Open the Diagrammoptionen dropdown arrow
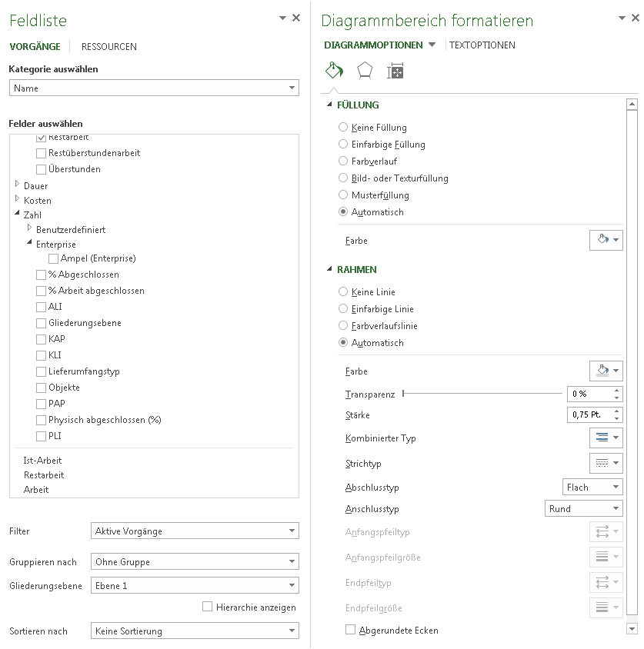Image resolution: width=644 pixels, height=649 pixels. click(x=432, y=45)
